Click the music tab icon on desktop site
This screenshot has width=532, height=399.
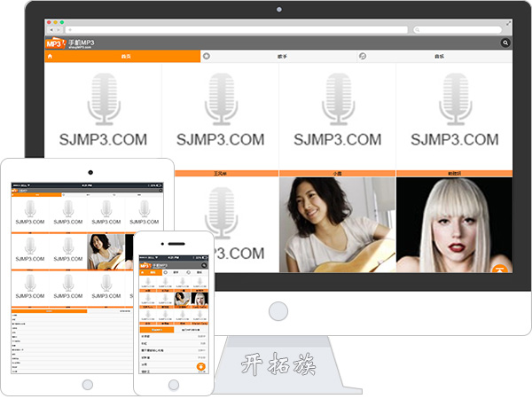(363, 56)
